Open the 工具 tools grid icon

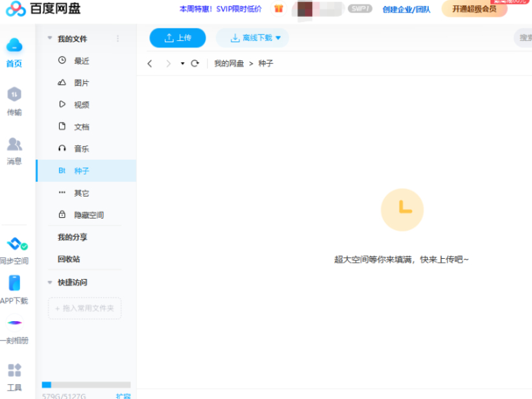pos(14,370)
